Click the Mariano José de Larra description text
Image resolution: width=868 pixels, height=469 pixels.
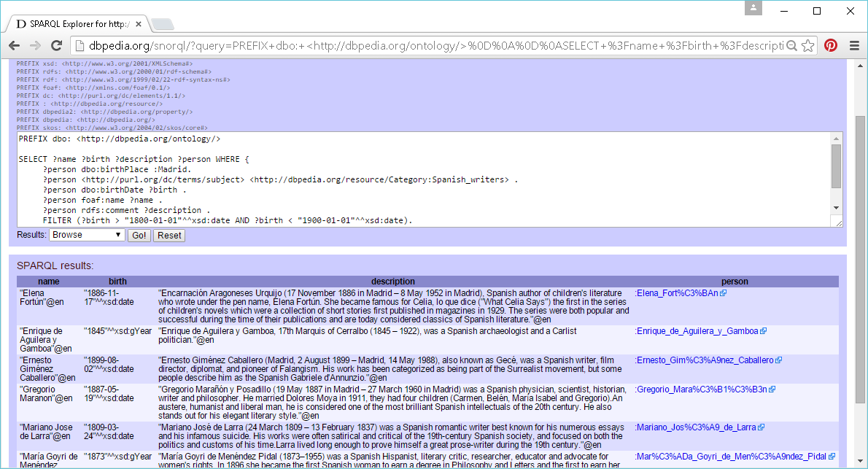pos(392,435)
